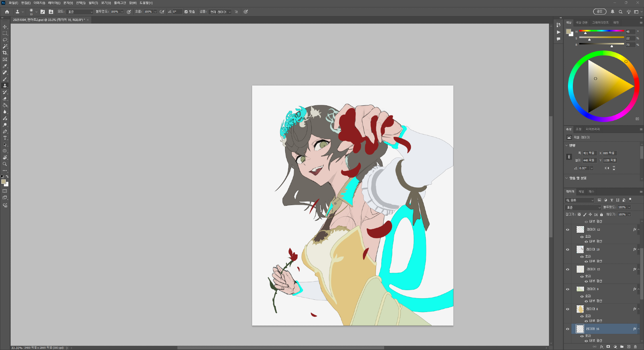Open the 모드 blending mode dropdown
Image resolution: width=644 pixels, height=350 pixels.
80,12
